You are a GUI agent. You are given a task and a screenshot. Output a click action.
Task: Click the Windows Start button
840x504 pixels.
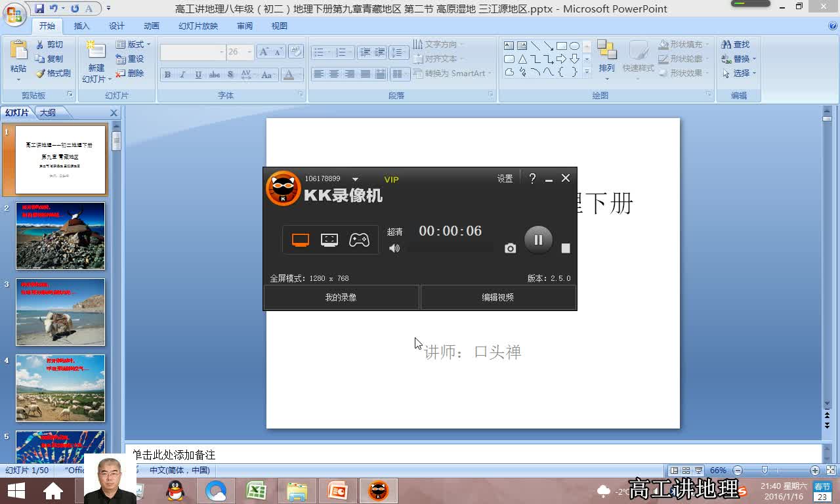16,490
